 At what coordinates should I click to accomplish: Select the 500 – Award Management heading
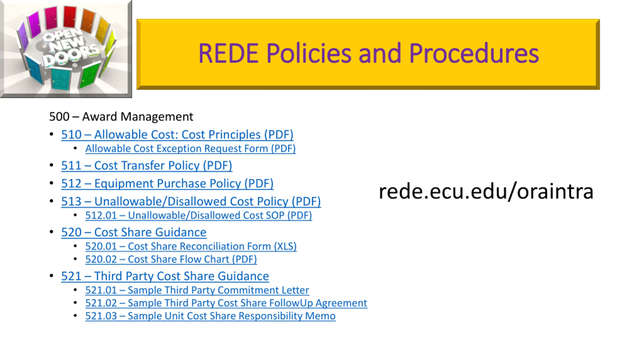[121, 117]
